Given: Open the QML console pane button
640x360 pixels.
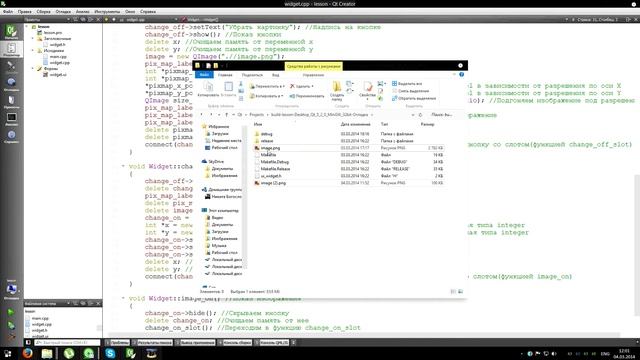Looking at the screenshot, I should pos(272,342).
